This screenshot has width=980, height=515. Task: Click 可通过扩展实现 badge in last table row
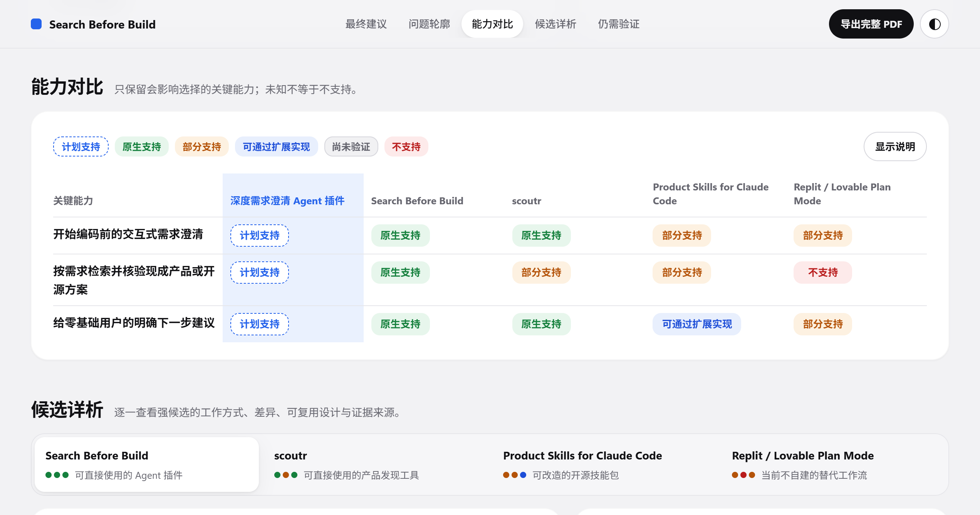[697, 324]
